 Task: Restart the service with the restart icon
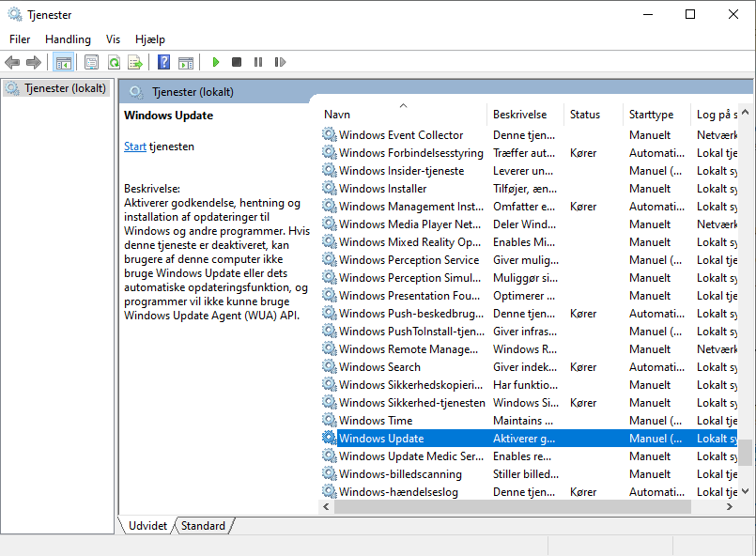pyautogui.click(x=280, y=62)
